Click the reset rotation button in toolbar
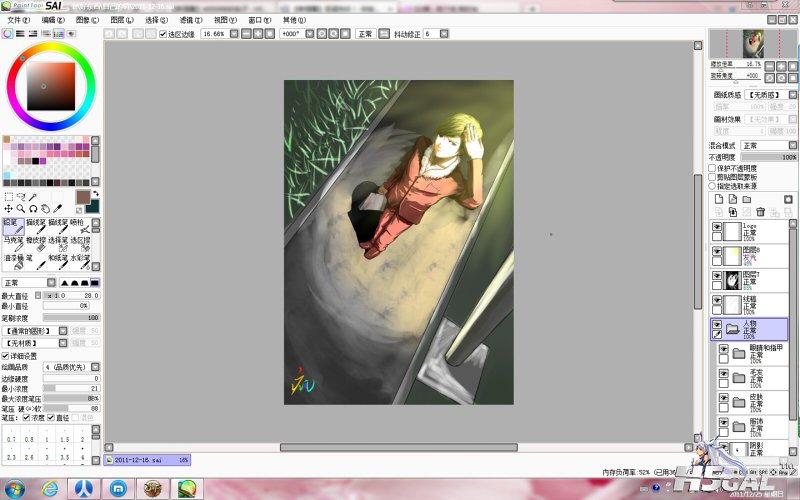This screenshot has height=500, width=800. point(345,34)
